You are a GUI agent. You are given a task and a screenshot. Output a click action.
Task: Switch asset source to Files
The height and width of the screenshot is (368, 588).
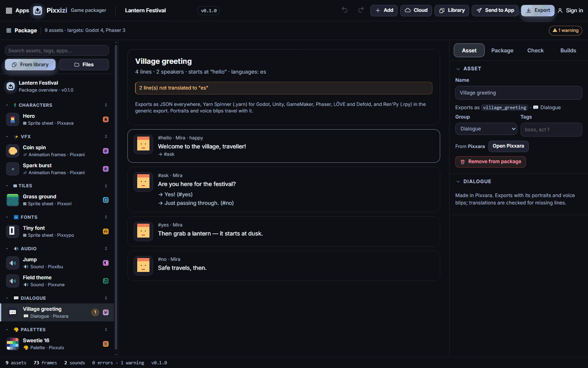pyautogui.click(x=84, y=65)
